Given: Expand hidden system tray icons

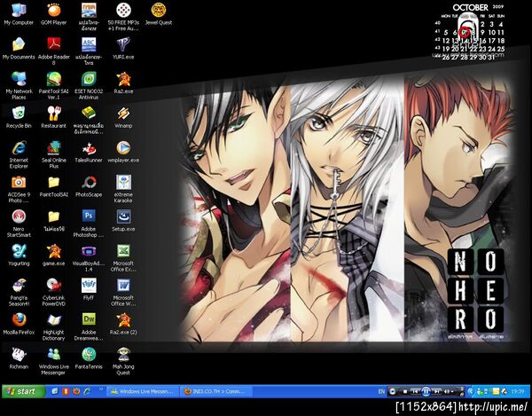Looking at the screenshot, I should (470, 391).
